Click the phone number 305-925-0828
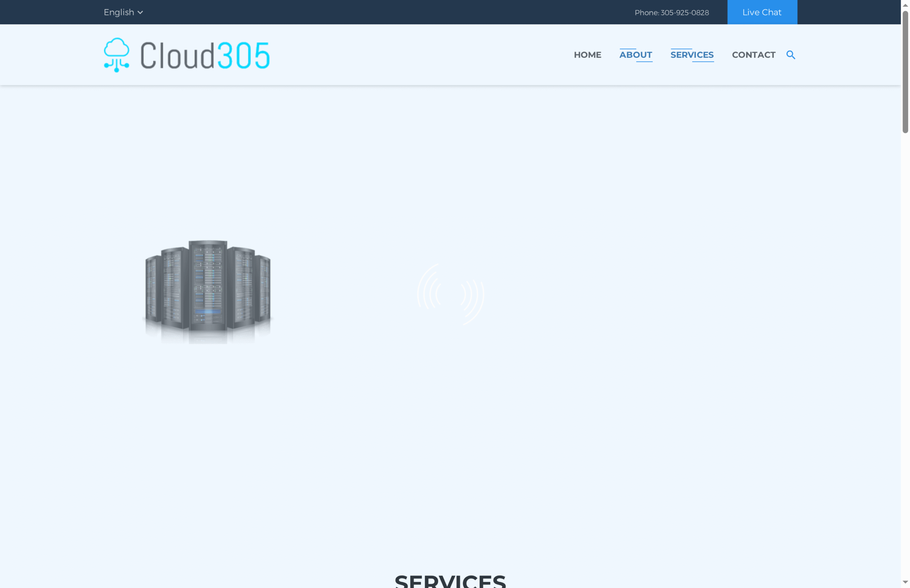The width and height of the screenshot is (910, 588). (685, 12)
